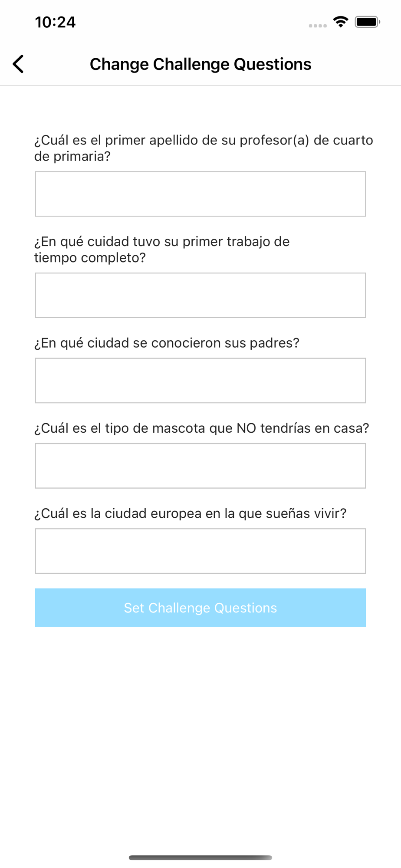Image resolution: width=401 pixels, height=868 pixels.
Task: Tap the question text about sus padres
Action: (167, 343)
